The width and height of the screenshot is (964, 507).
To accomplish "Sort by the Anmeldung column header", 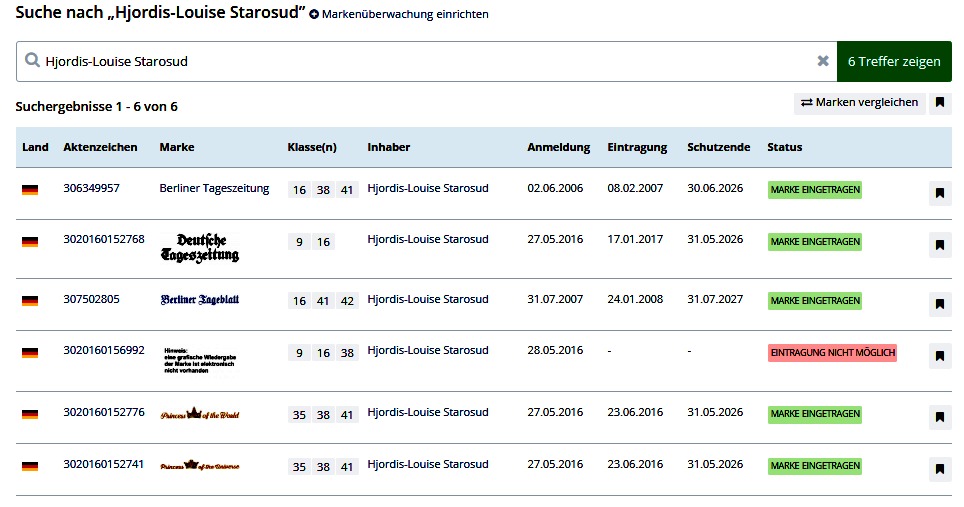I will (x=558, y=147).
